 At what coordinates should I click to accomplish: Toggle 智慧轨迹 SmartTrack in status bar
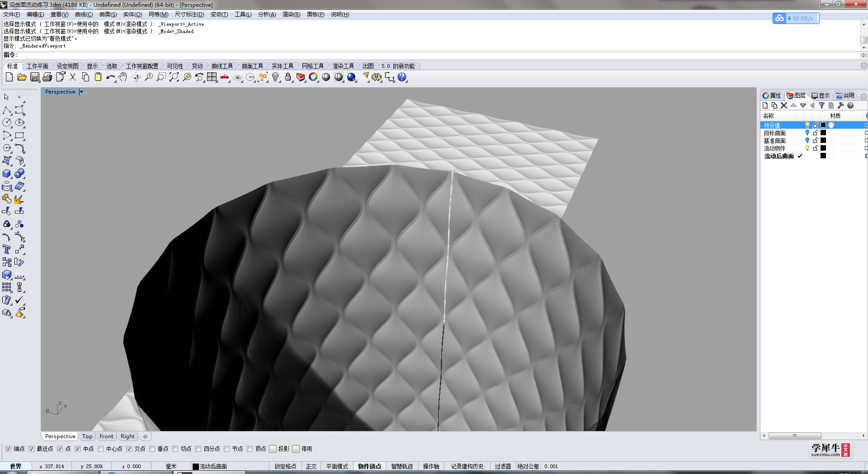point(402,466)
